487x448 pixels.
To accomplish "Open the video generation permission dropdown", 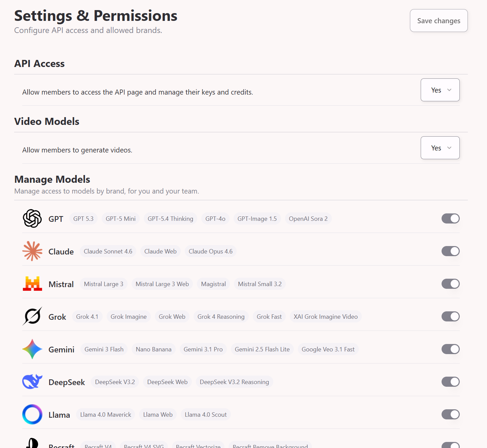I will [440, 148].
